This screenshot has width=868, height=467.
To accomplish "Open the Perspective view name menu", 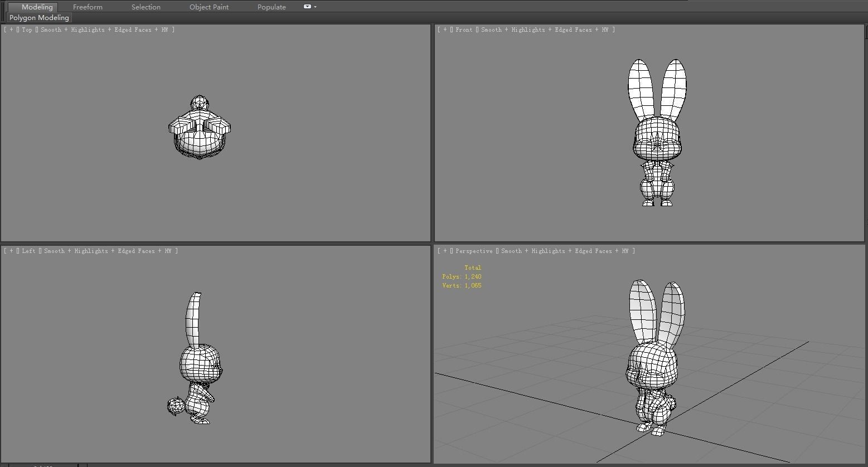I will pyautogui.click(x=474, y=251).
